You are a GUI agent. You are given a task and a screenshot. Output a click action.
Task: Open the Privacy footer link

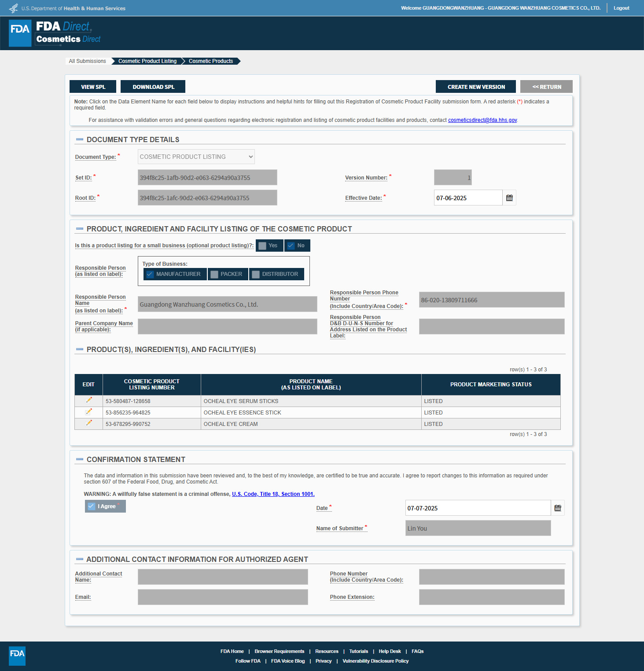click(324, 661)
